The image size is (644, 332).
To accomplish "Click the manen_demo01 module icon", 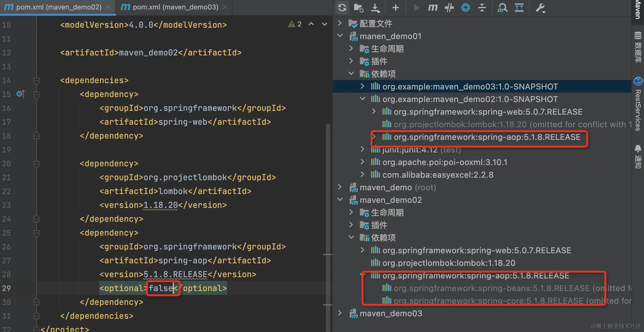I will pyautogui.click(x=354, y=37).
